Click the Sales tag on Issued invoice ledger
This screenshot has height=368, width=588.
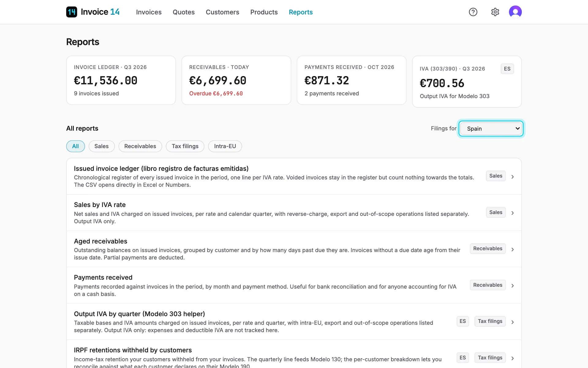496,176
